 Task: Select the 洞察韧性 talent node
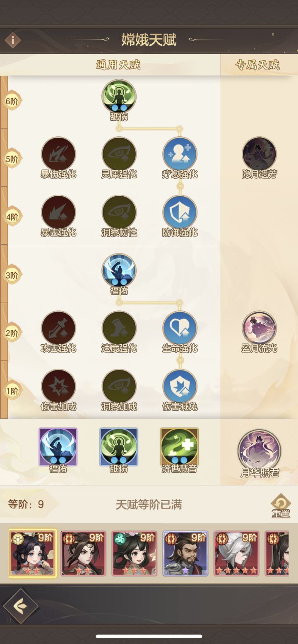[119, 212]
